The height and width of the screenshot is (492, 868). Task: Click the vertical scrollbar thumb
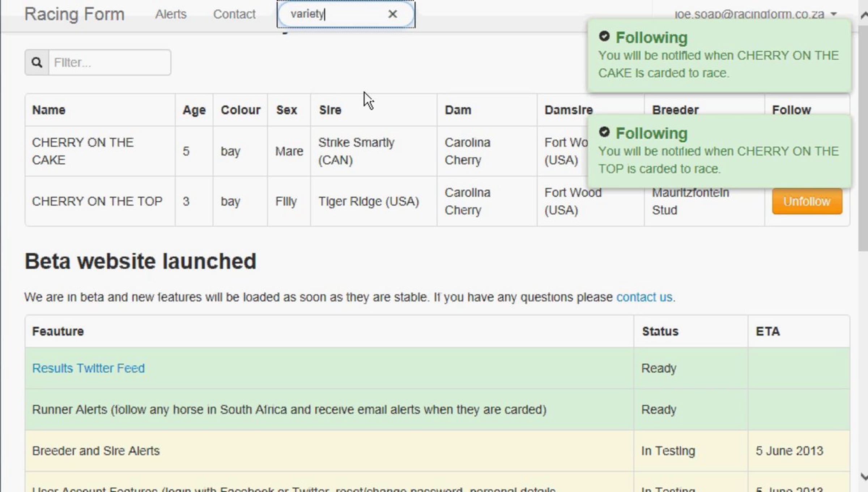pyautogui.click(x=863, y=137)
